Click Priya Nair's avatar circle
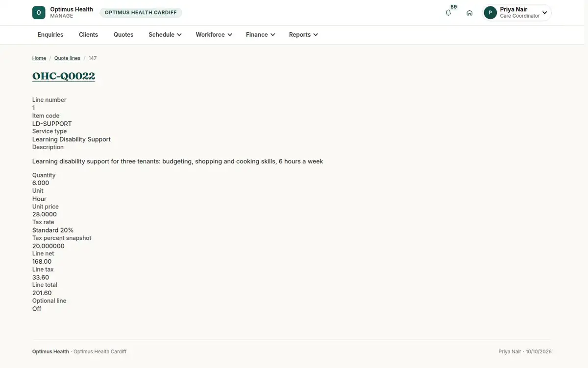This screenshot has width=588, height=368. pos(490,13)
